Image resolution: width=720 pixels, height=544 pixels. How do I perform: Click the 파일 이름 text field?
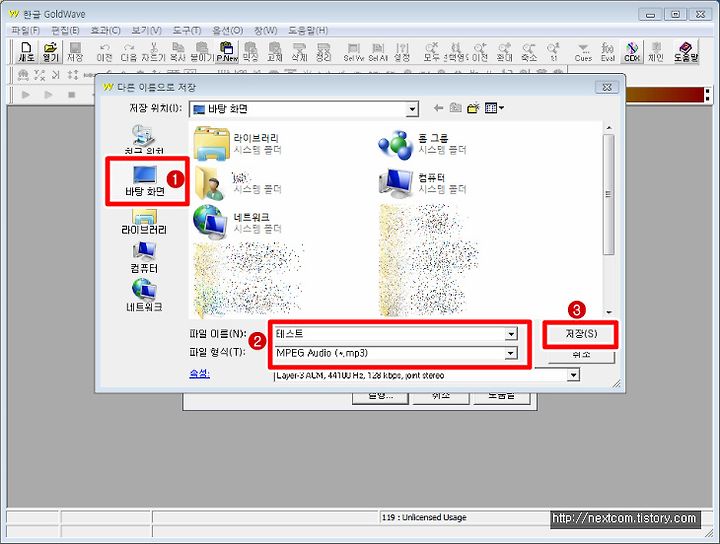389,334
